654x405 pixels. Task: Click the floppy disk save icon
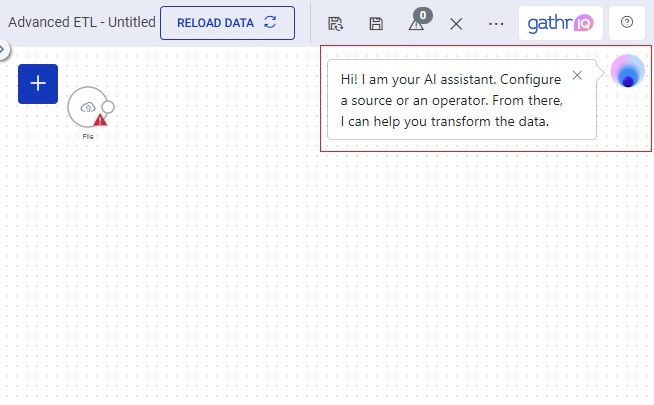point(376,23)
